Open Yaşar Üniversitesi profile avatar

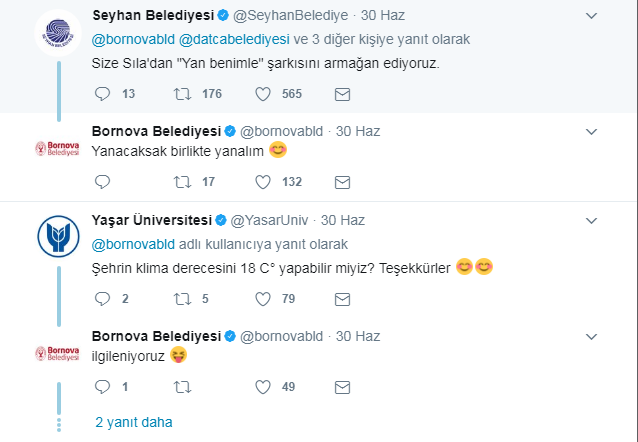pyautogui.click(x=58, y=236)
